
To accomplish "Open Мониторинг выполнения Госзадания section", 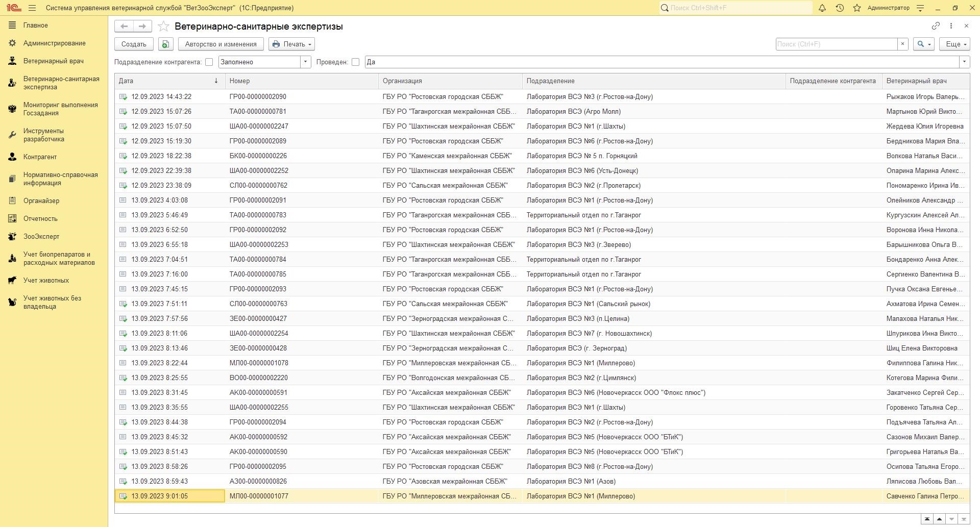I will (x=60, y=109).
